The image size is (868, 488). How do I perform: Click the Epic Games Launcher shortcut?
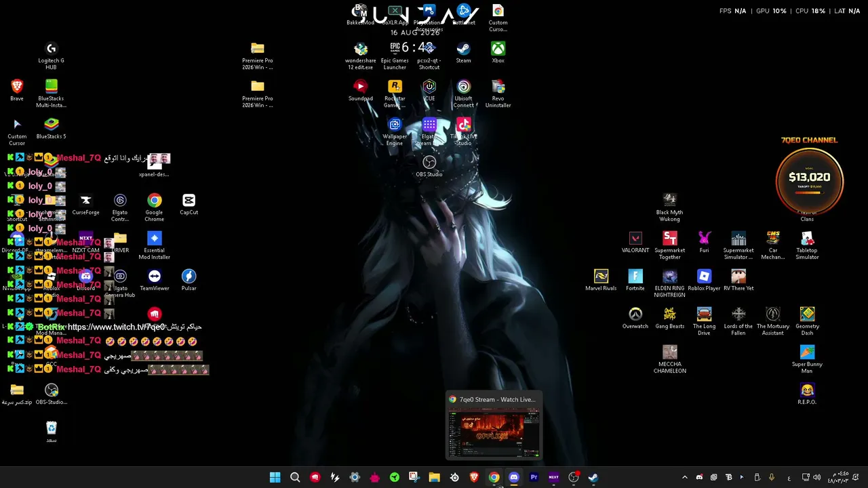395,56
